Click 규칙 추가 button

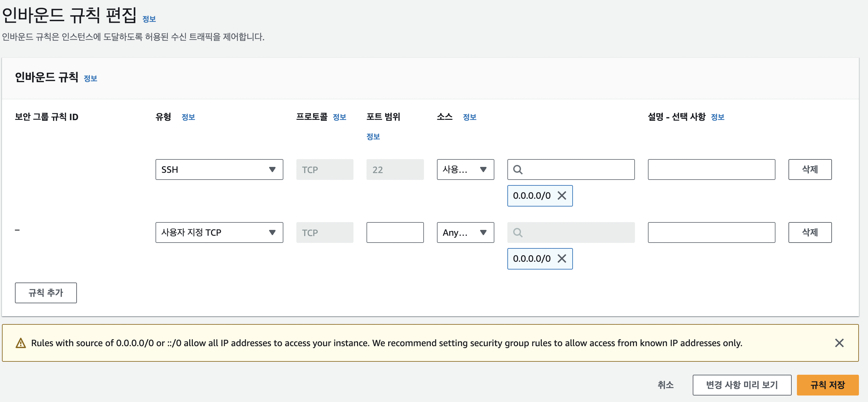[x=46, y=293]
